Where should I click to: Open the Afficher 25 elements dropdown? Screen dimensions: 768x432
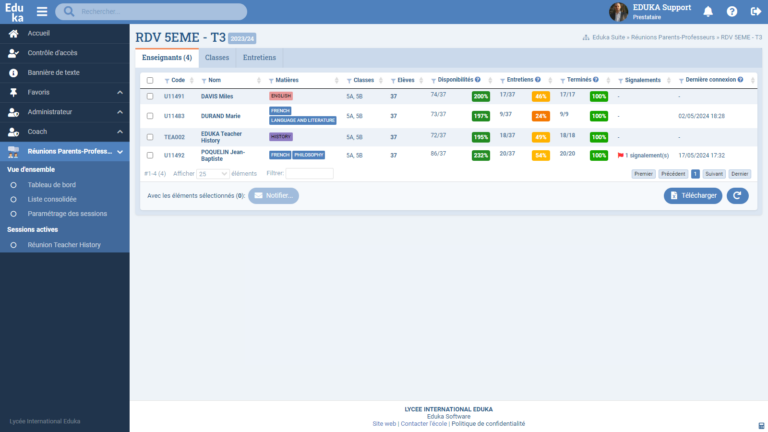[x=213, y=173]
